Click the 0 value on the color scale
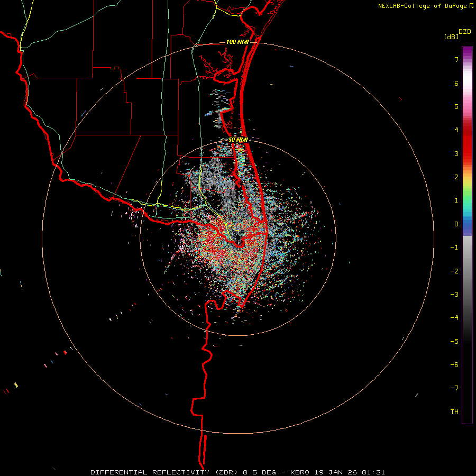The image size is (476, 476). [456, 224]
